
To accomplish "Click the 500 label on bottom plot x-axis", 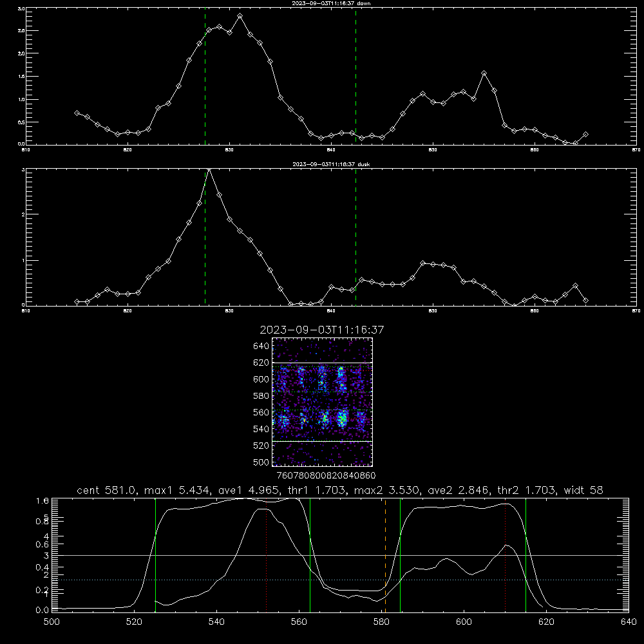I will 52,622.
